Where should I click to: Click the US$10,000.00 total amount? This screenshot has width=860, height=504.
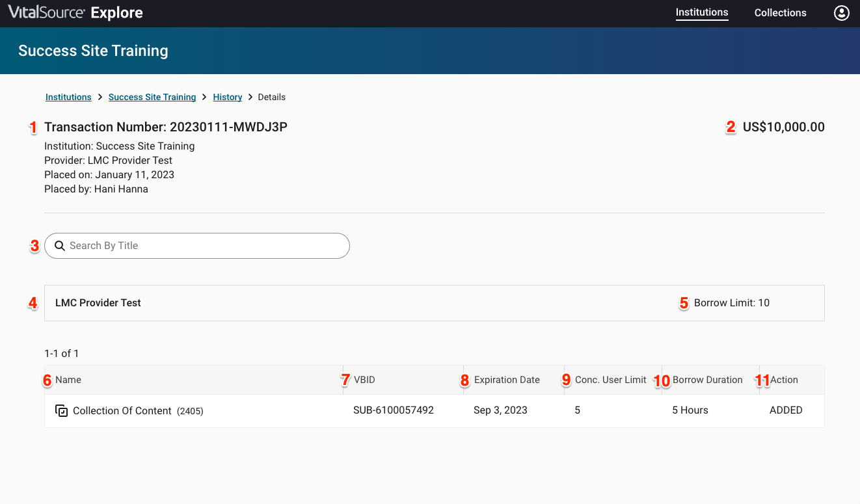(784, 127)
